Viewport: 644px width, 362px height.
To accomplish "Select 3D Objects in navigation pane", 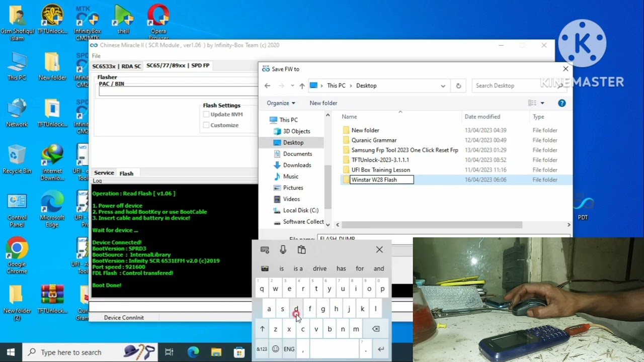I will (296, 131).
